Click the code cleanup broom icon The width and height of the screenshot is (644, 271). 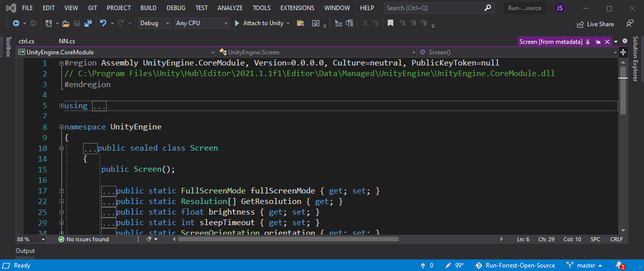[x=149, y=239]
